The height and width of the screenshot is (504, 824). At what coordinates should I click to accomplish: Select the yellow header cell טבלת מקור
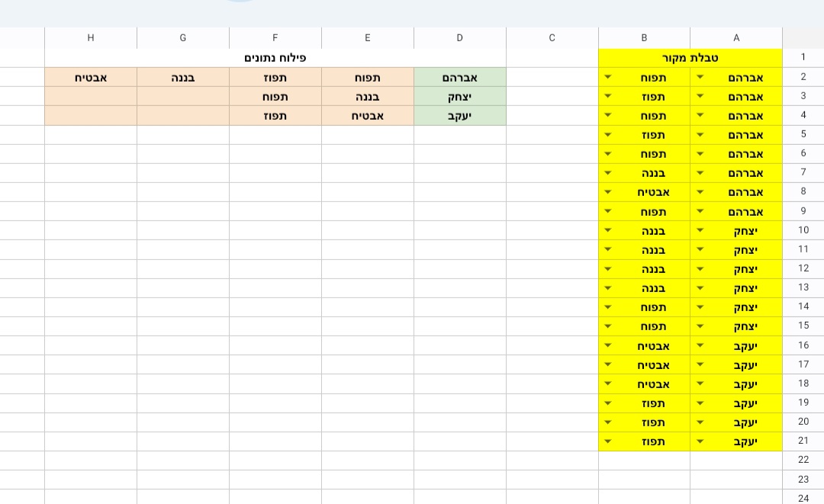(690, 57)
